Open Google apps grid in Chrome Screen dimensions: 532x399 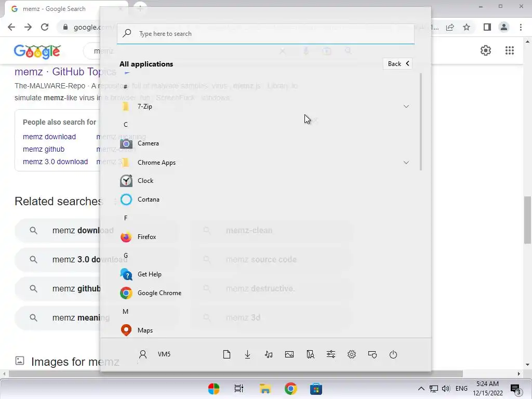click(x=510, y=50)
